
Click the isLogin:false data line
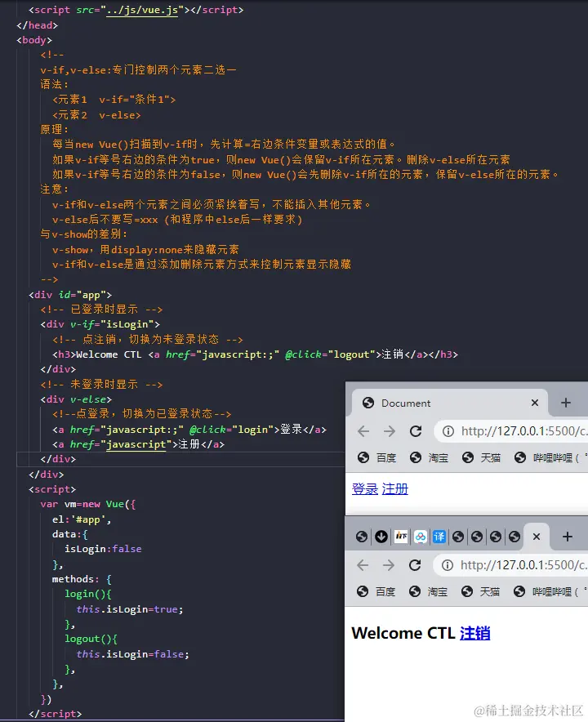(103, 549)
